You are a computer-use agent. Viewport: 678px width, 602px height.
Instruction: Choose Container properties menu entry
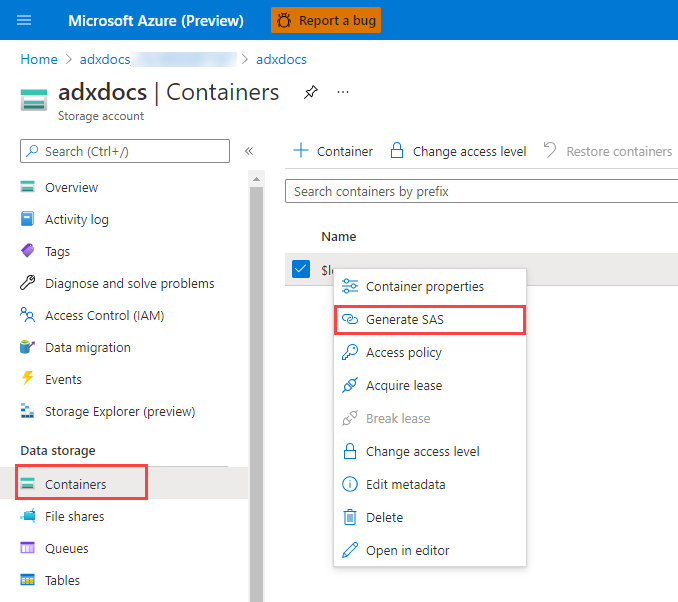tap(424, 287)
